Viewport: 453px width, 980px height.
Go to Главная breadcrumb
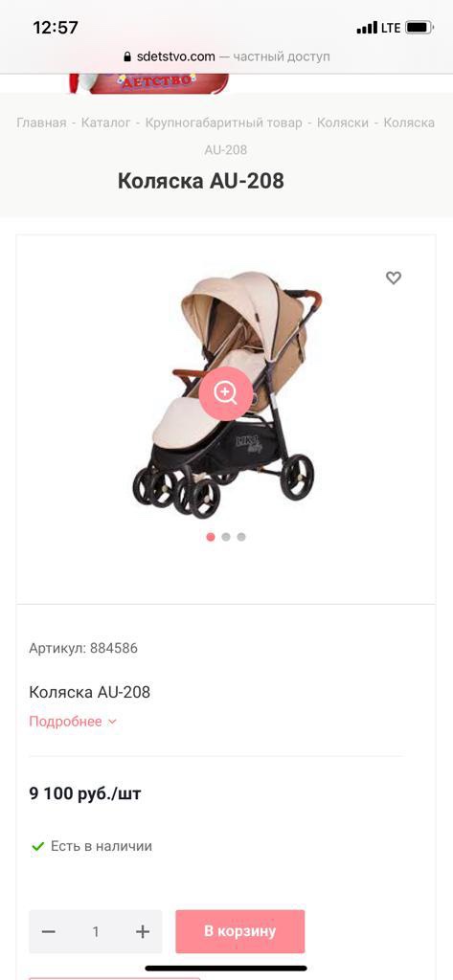coord(41,122)
